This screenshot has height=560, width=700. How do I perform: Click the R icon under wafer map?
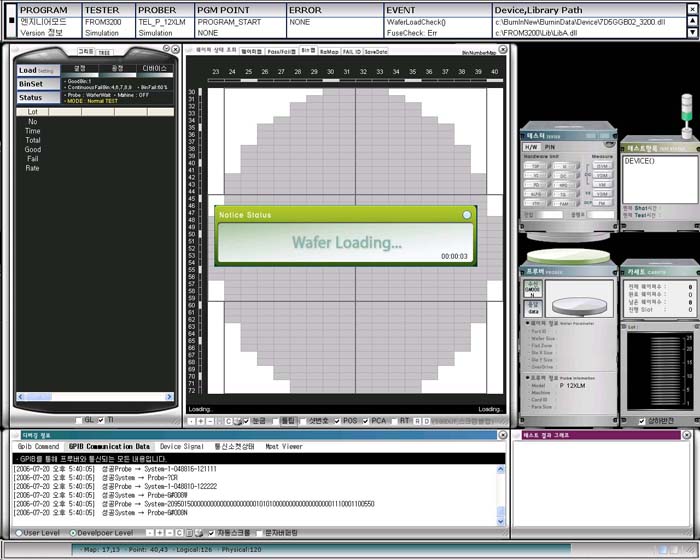pyautogui.click(x=417, y=421)
